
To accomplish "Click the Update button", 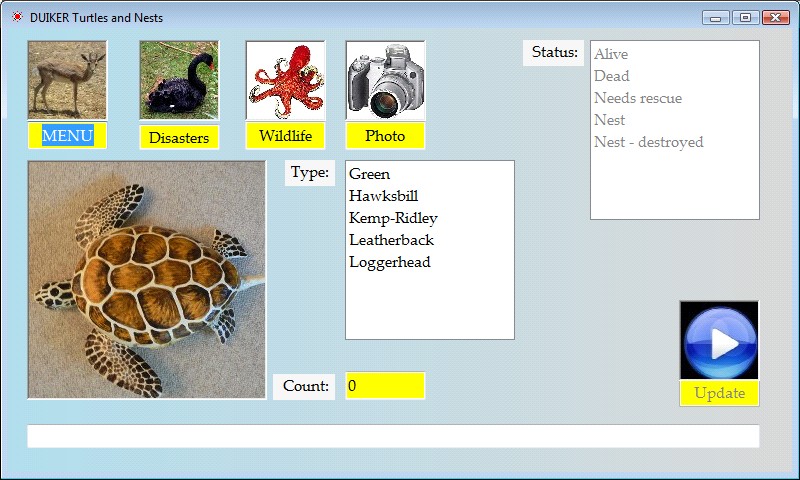I will (719, 393).
